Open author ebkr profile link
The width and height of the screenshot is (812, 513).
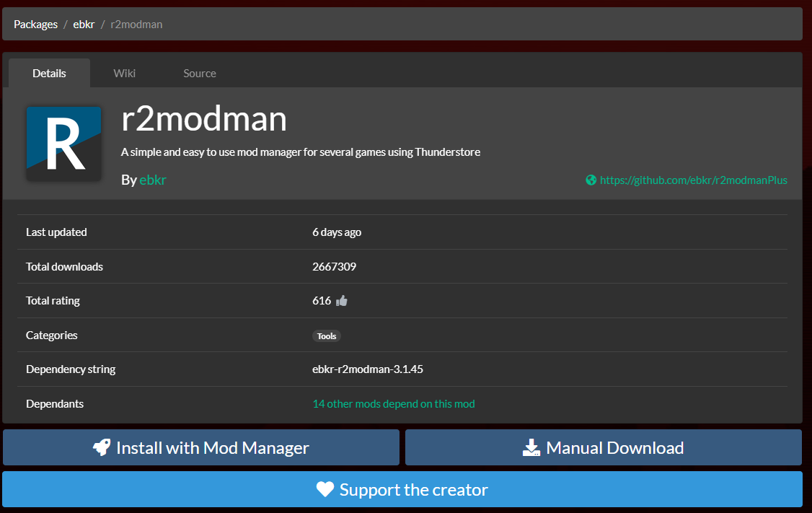153,180
